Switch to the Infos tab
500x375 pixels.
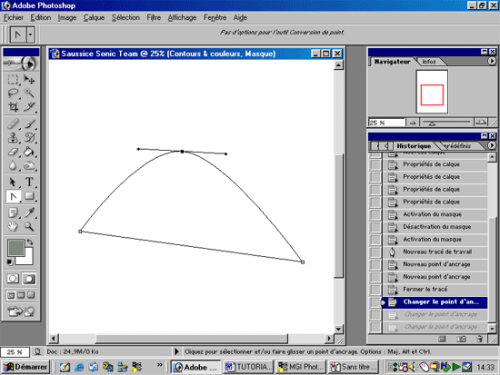point(429,62)
